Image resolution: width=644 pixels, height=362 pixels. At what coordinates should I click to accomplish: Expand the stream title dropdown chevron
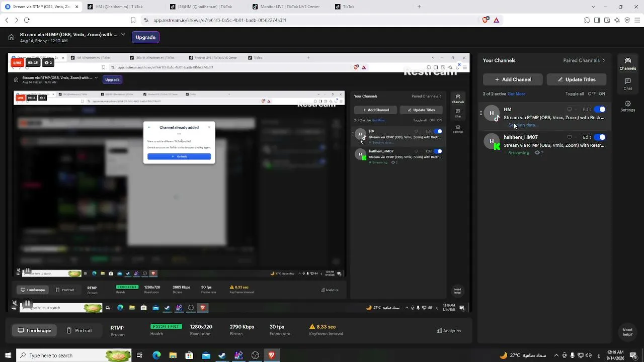coord(123,35)
